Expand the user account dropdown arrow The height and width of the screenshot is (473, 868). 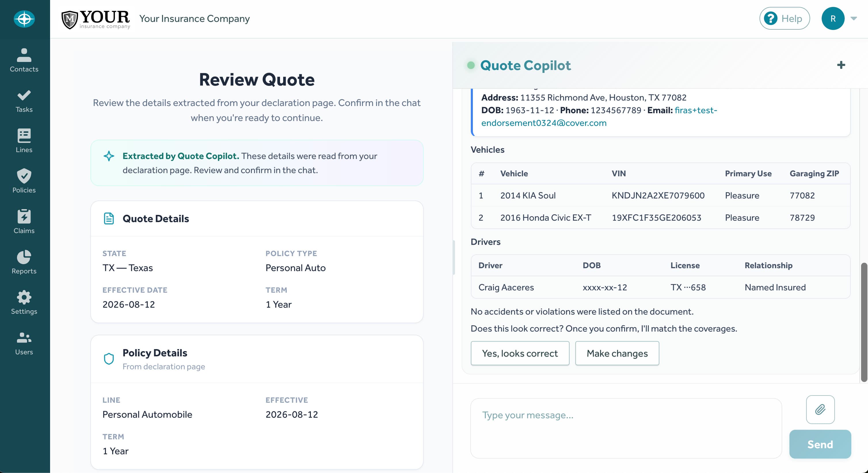point(854,18)
